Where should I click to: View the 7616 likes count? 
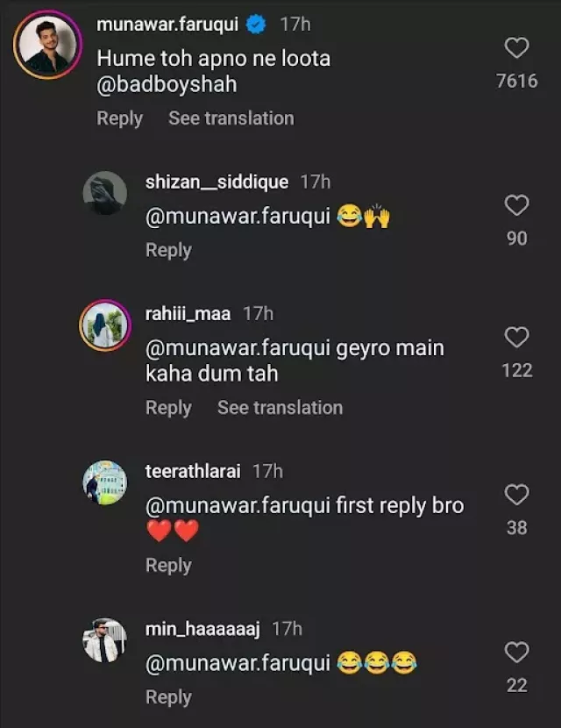[x=517, y=82]
